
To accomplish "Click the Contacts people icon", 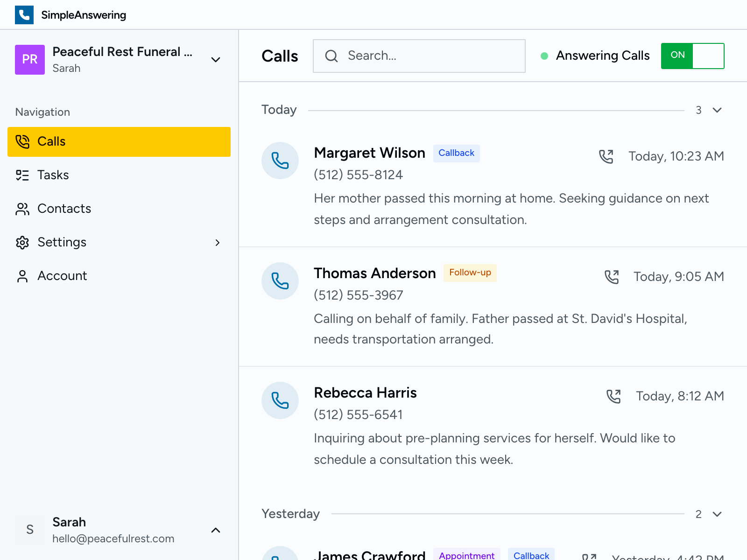I will [22, 209].
